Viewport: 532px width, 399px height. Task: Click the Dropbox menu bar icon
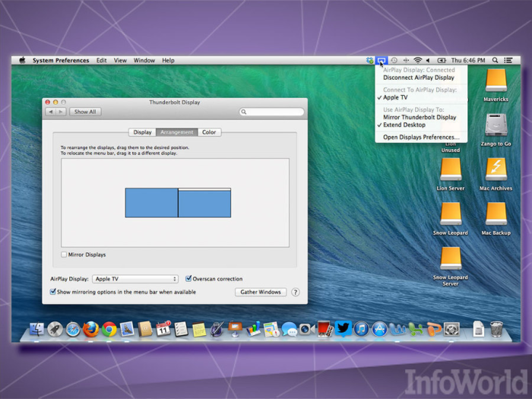click(370, 60)
